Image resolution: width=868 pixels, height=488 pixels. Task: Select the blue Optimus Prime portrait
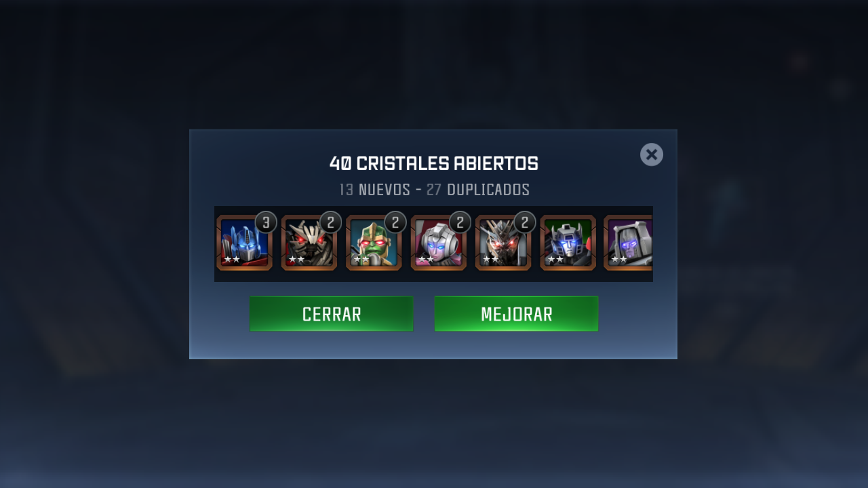tap(244, 243)
